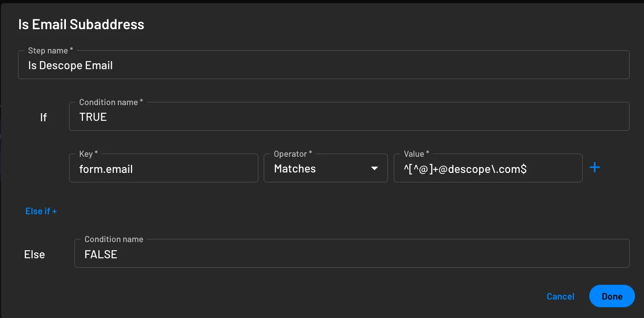The image size is (644, 318).
Task: Click the Else Condition name field showing FALSE
Action: pos(352,253)
